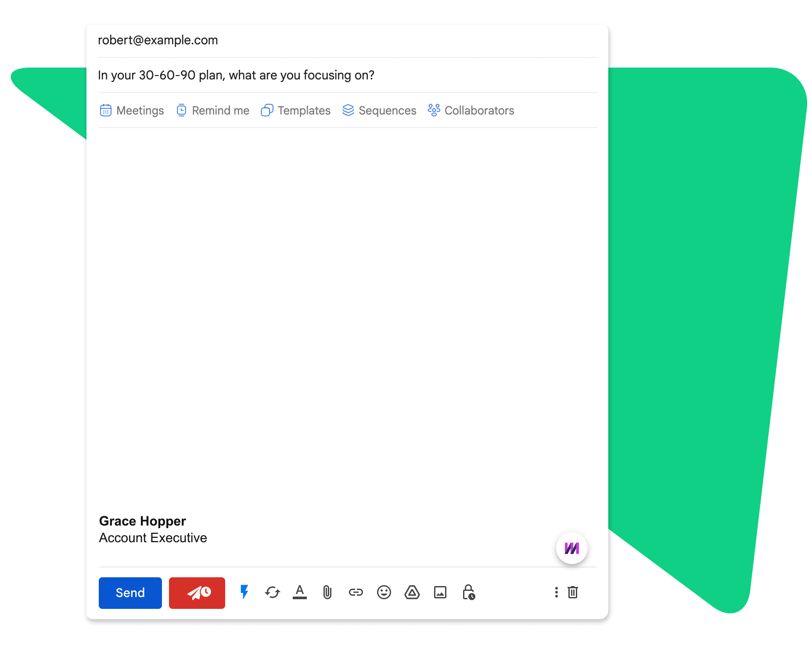The width and height of the screenshot is (812, 658).
Task: Click the recipient field robert@example.com
Action: point(158,40)
